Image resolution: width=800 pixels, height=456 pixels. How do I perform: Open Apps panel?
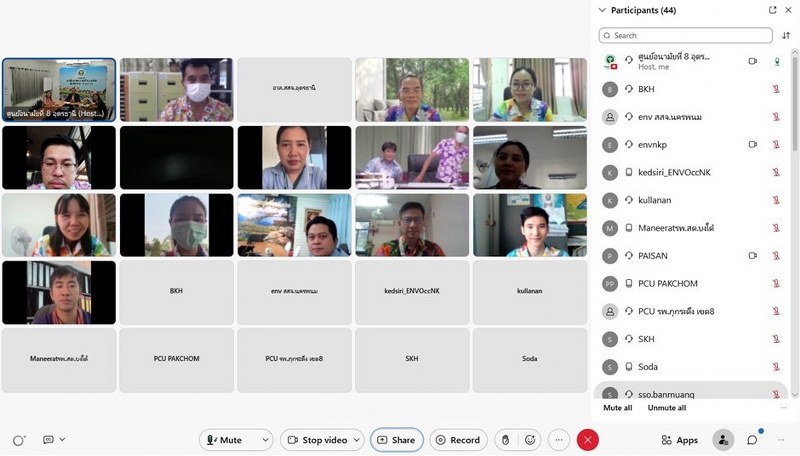[x=680, y=440]
